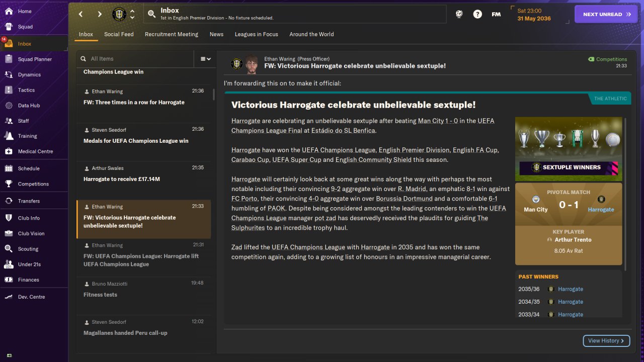Image resolution: width=644 pixels, height=362 pixels.
Task: Open Squad Planner in the sidebar
Action: pyautogui.click(x=34, y=59)
